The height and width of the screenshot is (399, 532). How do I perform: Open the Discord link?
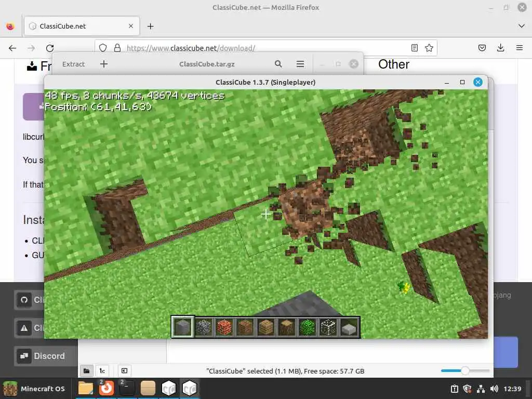pos(46,356)
